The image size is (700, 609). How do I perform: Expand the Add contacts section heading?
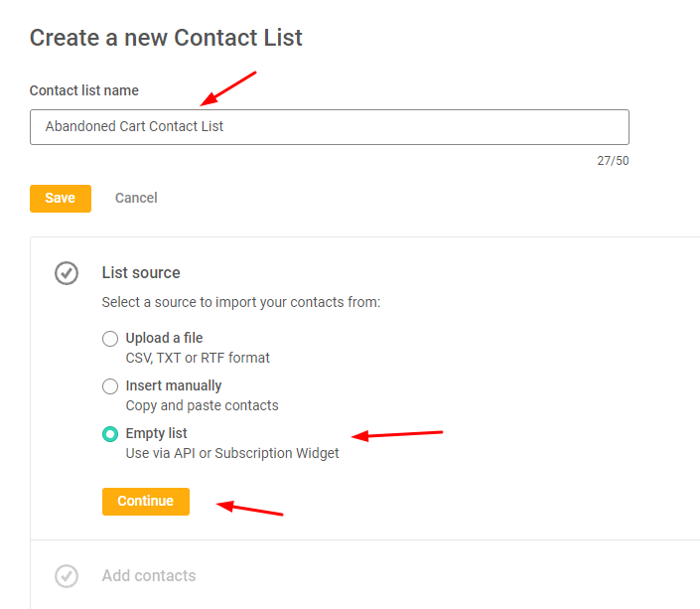pos(149,576)
